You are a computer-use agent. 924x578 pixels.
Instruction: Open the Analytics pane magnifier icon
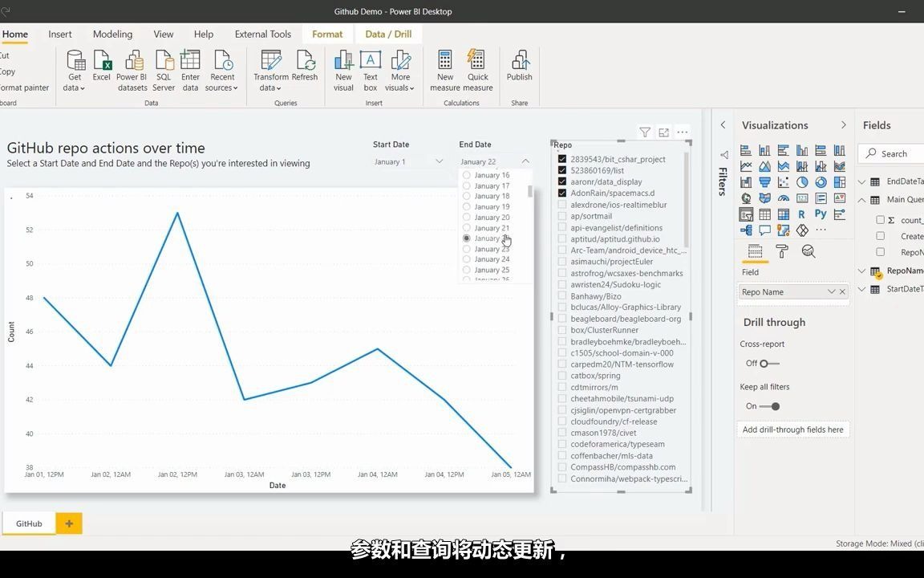(x=808, y=251)
